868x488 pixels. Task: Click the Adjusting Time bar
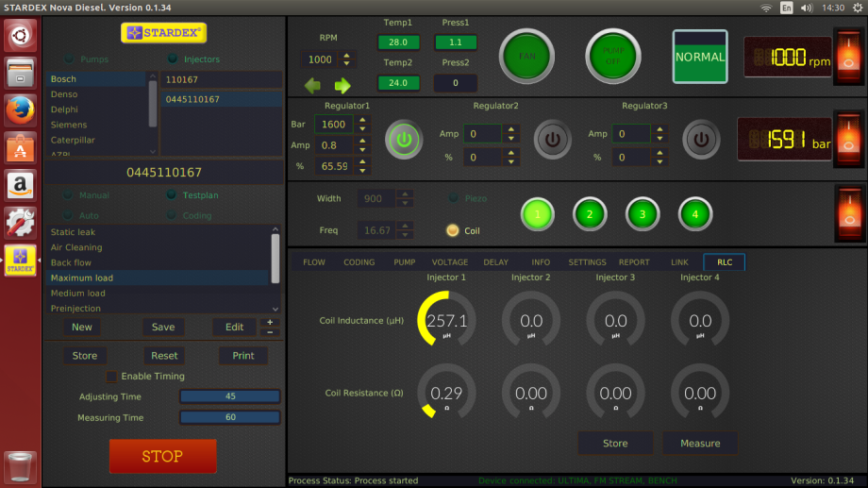coord(229,396)
